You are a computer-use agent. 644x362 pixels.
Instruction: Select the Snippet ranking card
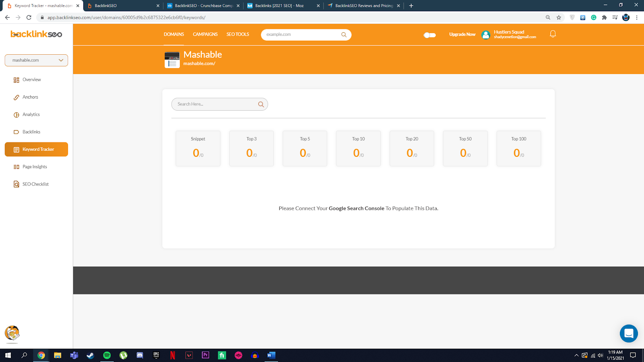[198, 148]
